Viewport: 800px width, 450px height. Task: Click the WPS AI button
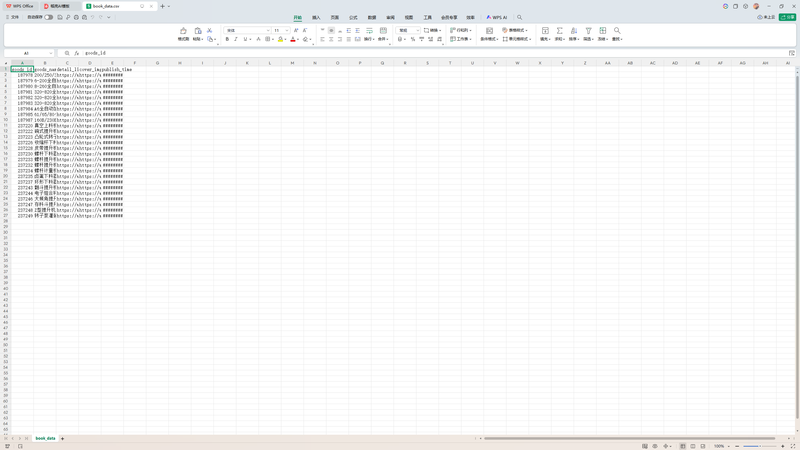click(x=496, y=17)
